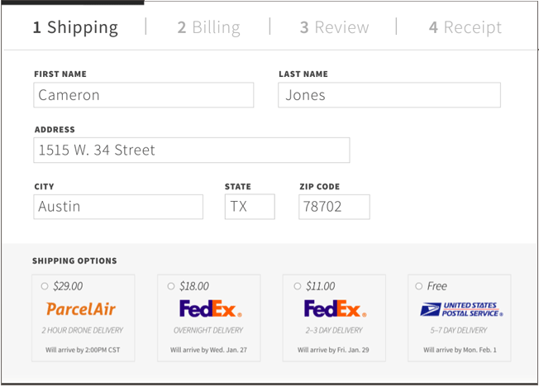Switch to the Billing step

coord(208,27)
